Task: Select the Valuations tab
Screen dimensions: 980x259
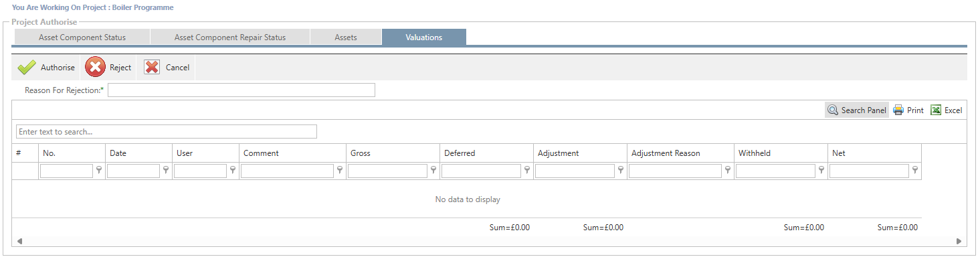Action: click(424, 37)
